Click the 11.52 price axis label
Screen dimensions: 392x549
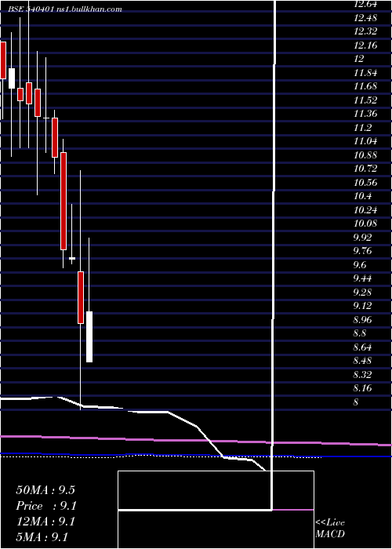(x=366, y=100)
